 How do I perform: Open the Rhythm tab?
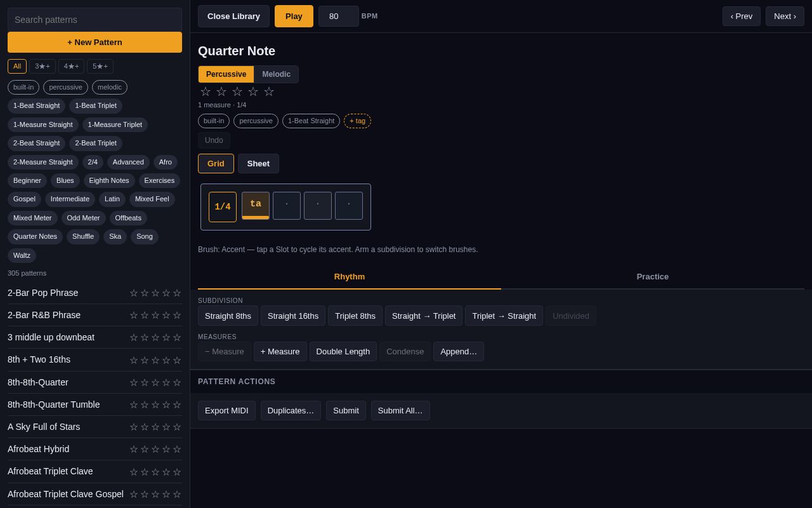pyautogui.click(x=350, y=277)
